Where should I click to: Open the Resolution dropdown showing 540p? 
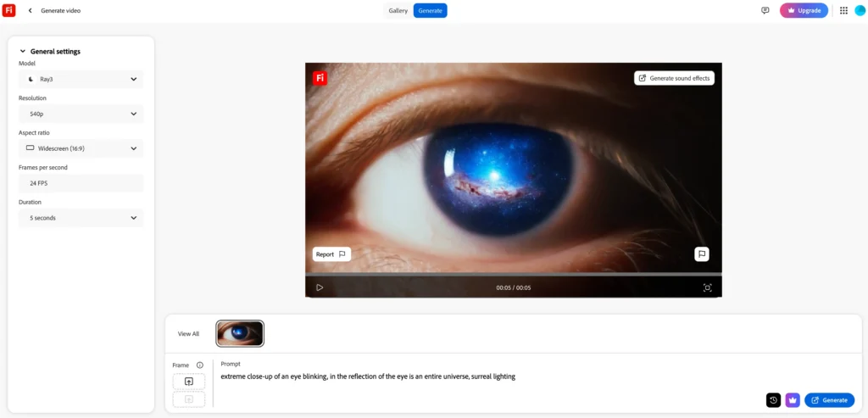81,114
